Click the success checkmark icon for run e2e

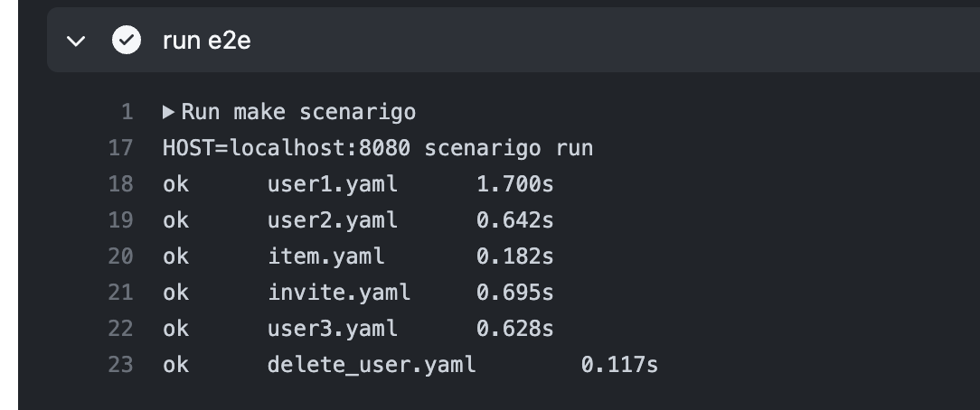click(x=127, y=40)
